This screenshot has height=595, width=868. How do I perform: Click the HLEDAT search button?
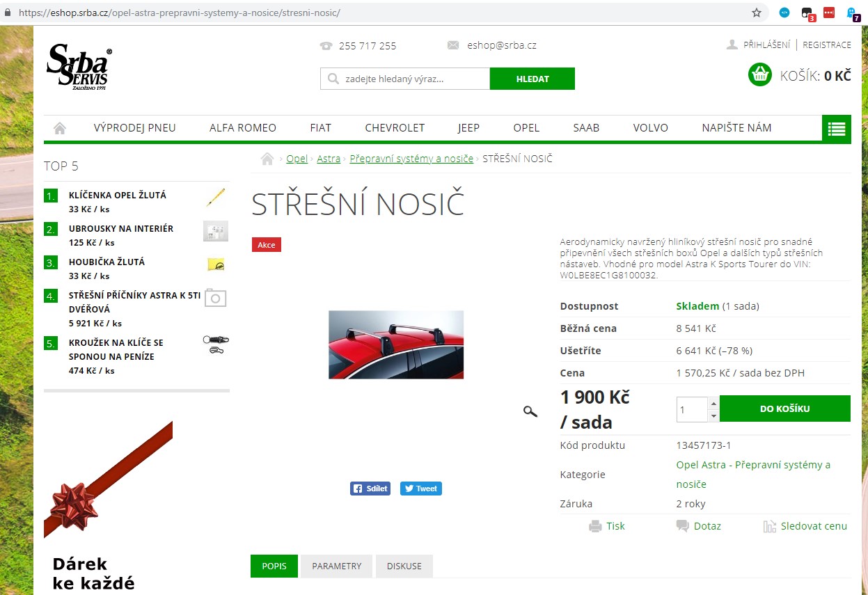pyautogui.click(x=532, y=79)
